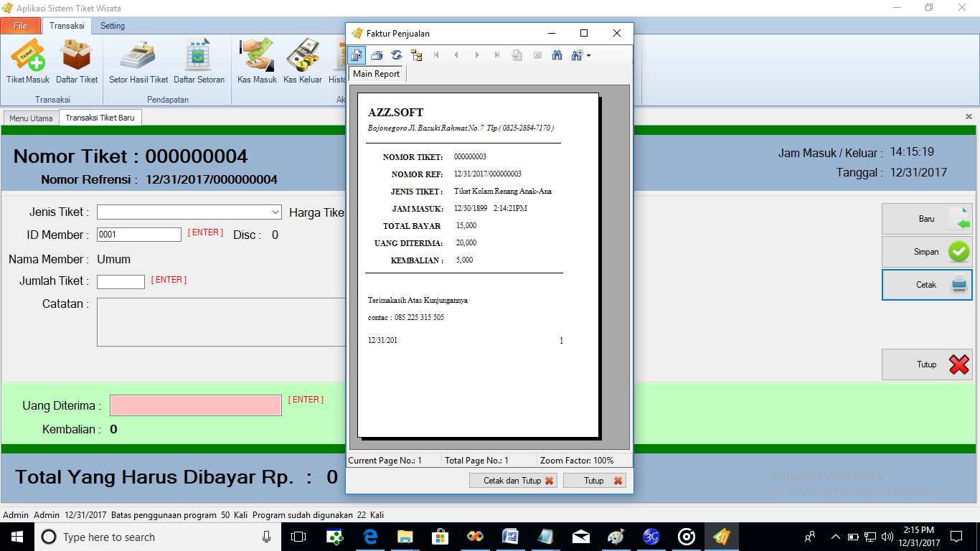Click Kas Keluar ribbon icon
980x551 pixels.
(303, 62)
